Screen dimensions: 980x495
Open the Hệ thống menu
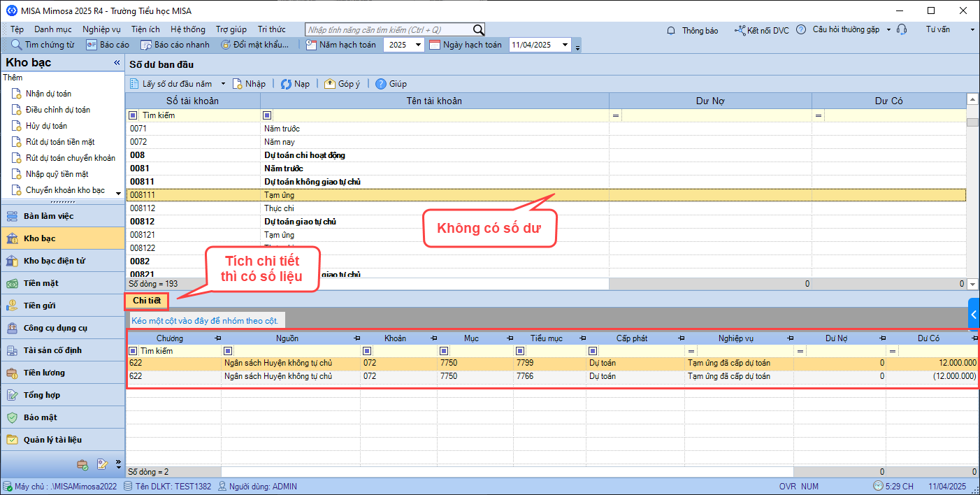coord(188,29)
